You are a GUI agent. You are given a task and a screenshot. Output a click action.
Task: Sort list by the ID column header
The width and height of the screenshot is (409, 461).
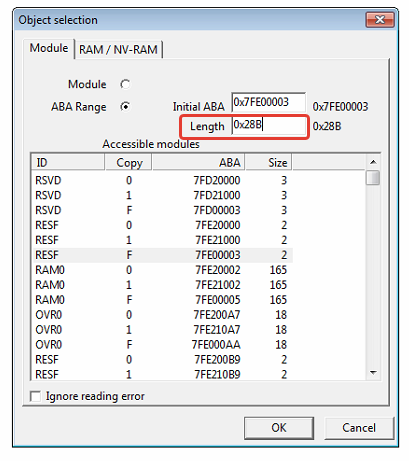click(x=68, y=163)
